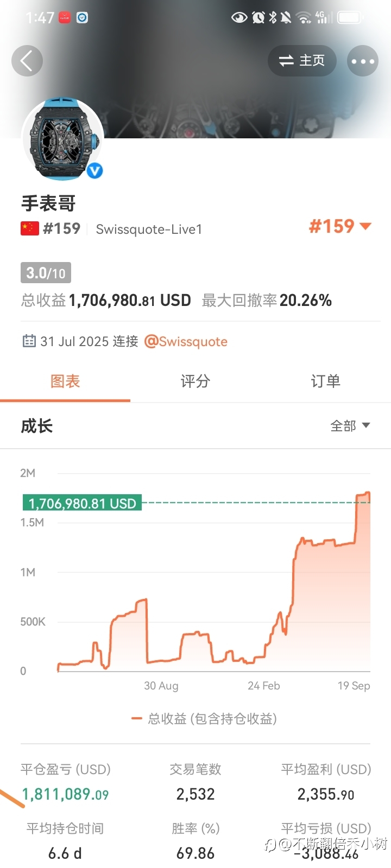Switch to the 图表 tab
This screenshot has height=868, width=391.
[x=65, y=381]
